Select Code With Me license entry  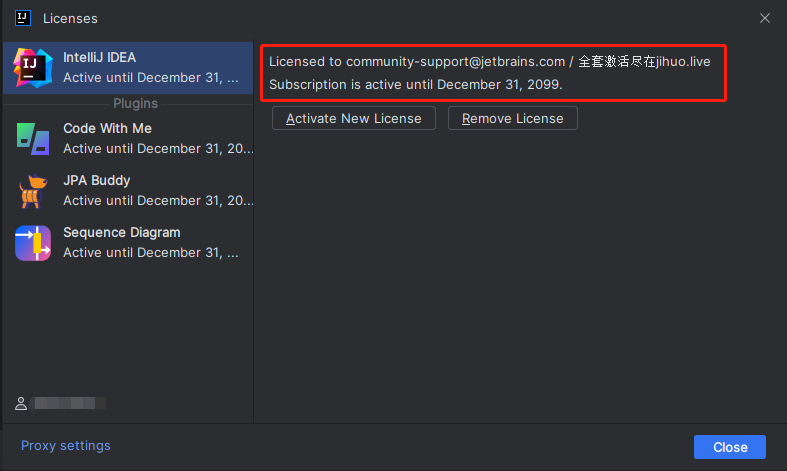[x=128, y=139]
